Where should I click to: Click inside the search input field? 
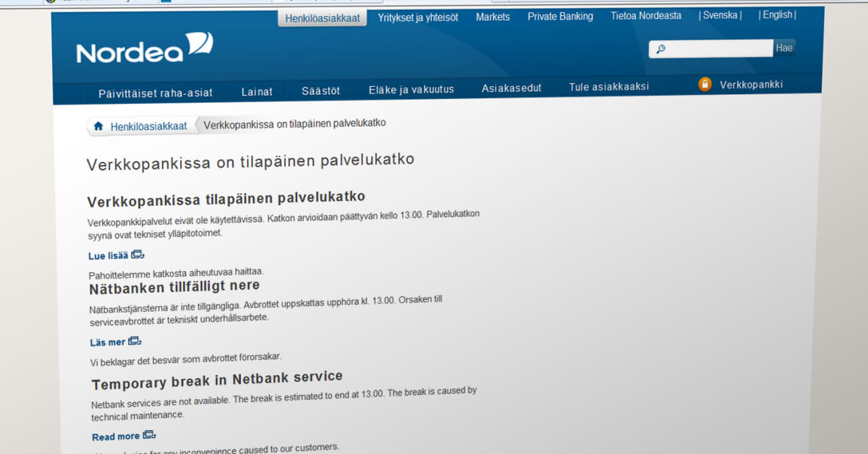pos(712,48)
